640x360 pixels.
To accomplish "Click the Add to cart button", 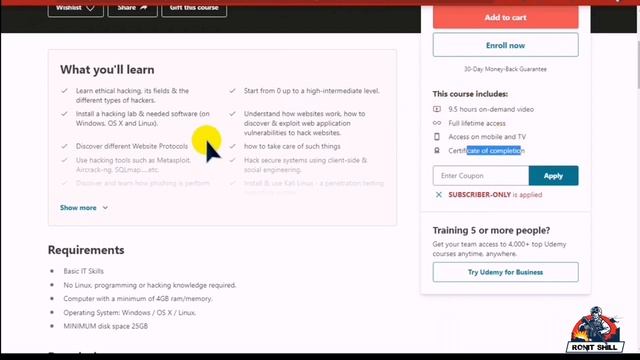I will click(x=505, y=17).
